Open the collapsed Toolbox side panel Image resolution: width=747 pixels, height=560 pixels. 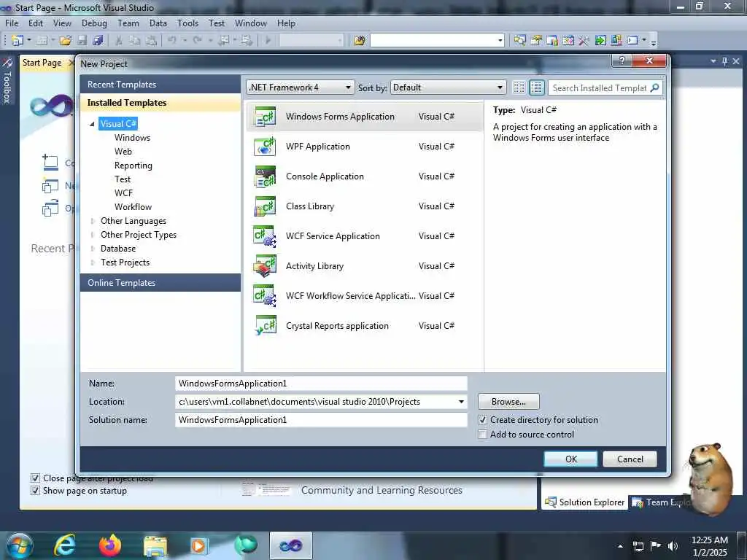click(7, 80)
